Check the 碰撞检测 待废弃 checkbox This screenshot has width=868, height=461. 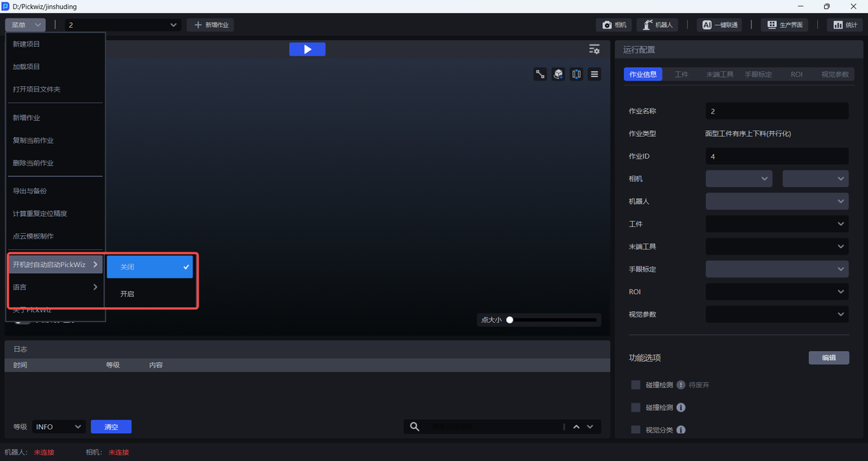point(635,385)
